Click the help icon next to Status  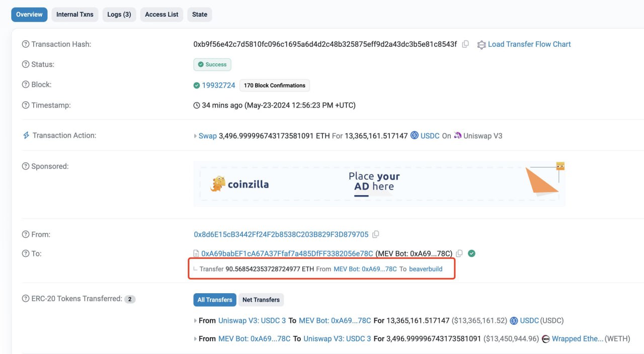coord(26,64)
